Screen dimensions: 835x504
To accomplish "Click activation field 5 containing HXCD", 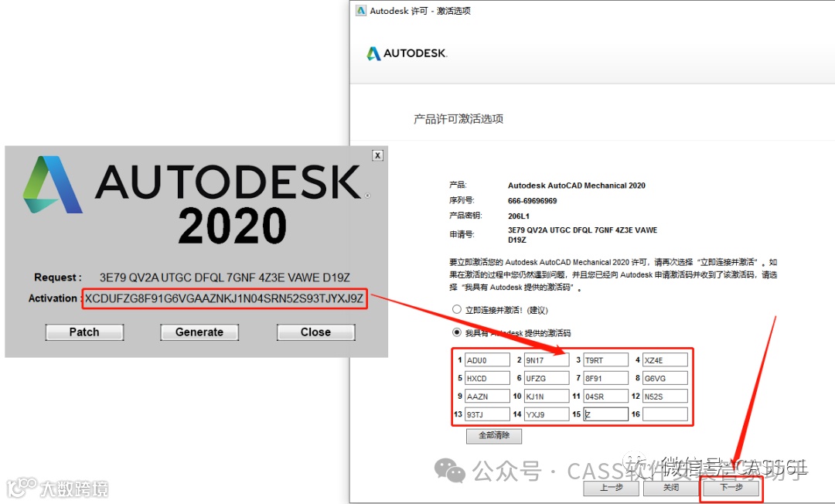I will tap(487, 379).
